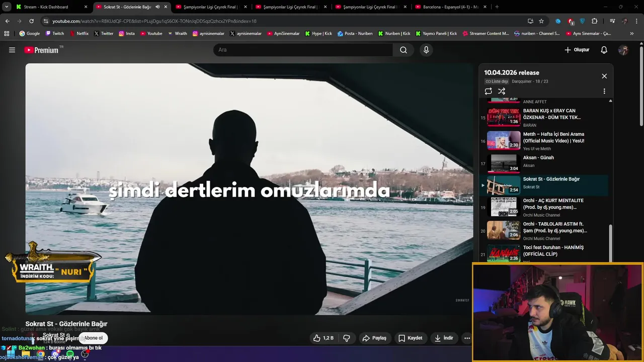Play Metth – Hafta İçi Beni Arama
644x362 pixels.
(544, 141)
